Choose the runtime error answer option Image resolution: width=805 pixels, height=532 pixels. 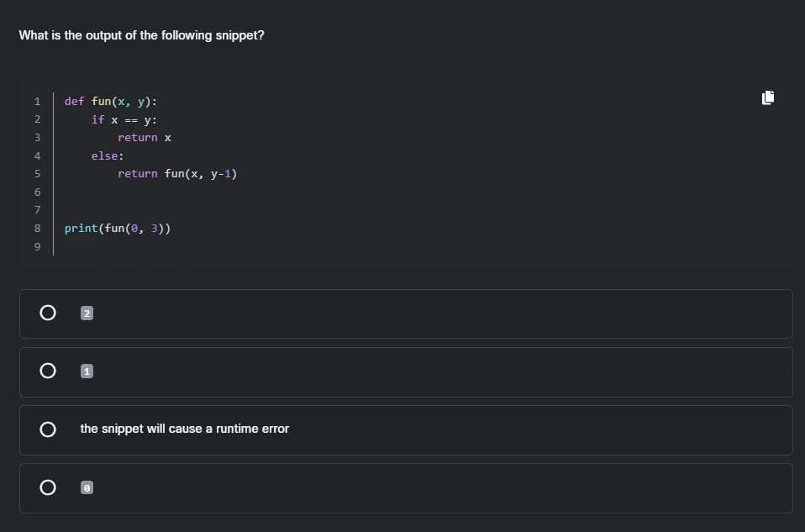pos(48,429)
